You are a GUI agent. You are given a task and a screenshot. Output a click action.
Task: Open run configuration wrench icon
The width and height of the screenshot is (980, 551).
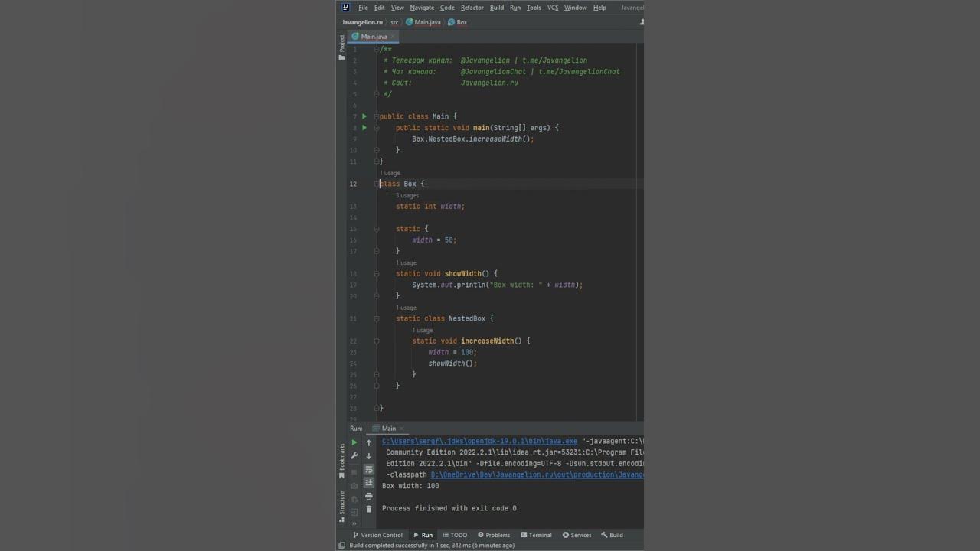pos(354,456)
